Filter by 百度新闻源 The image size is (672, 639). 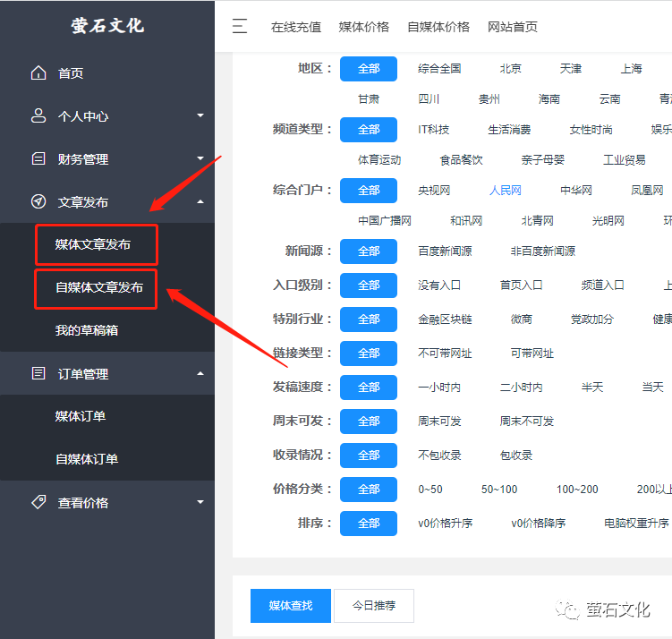pos(445,251)
